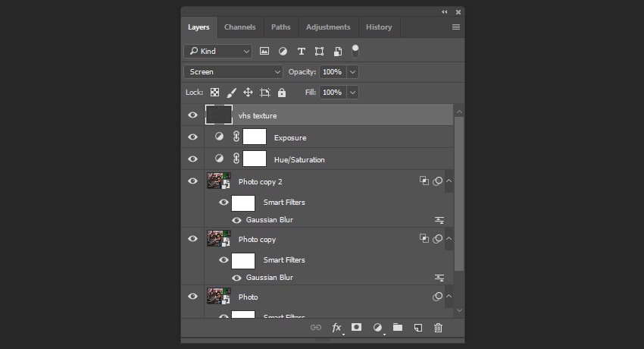
Task: Open the Kind filter dropdown
Action: [x=218, y=51]
